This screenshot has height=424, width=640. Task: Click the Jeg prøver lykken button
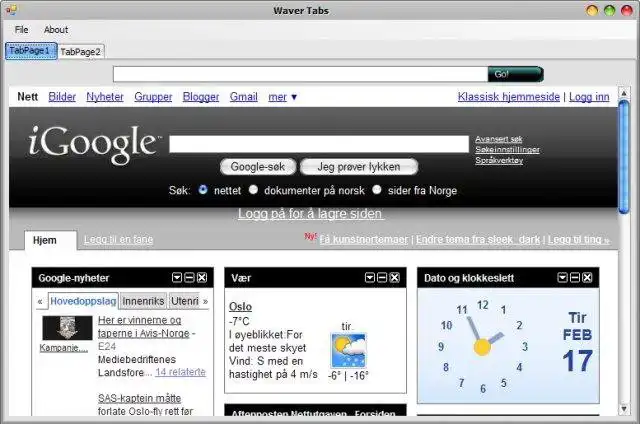click(359, 166)
